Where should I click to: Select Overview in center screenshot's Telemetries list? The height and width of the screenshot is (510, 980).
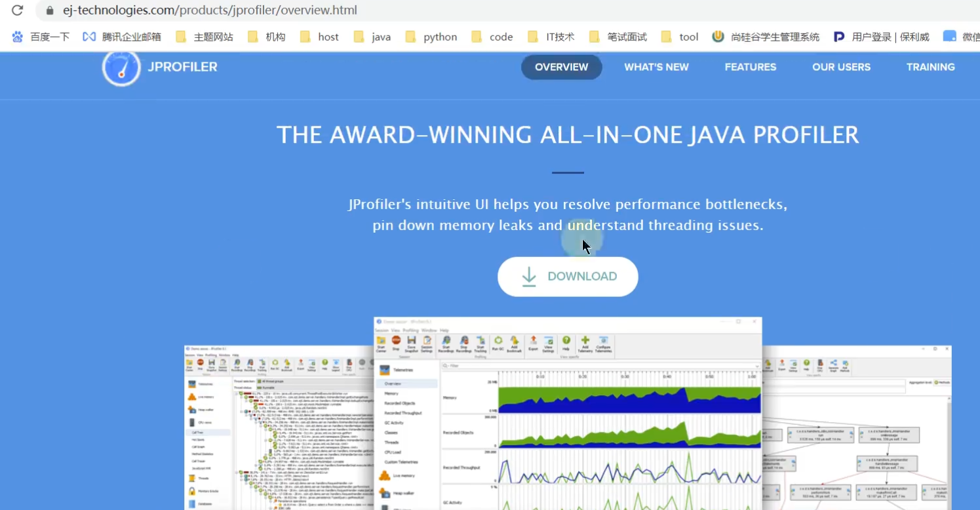[406, 383]
